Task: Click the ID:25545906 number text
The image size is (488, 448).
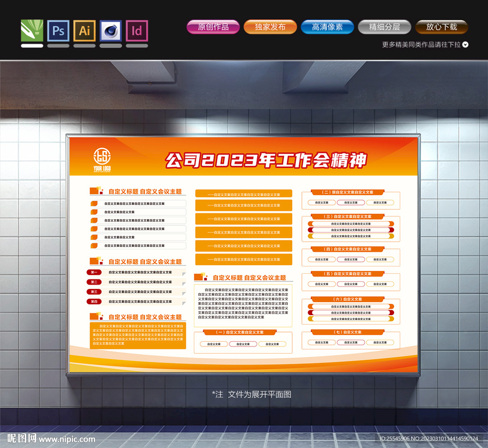Action: 395,438
